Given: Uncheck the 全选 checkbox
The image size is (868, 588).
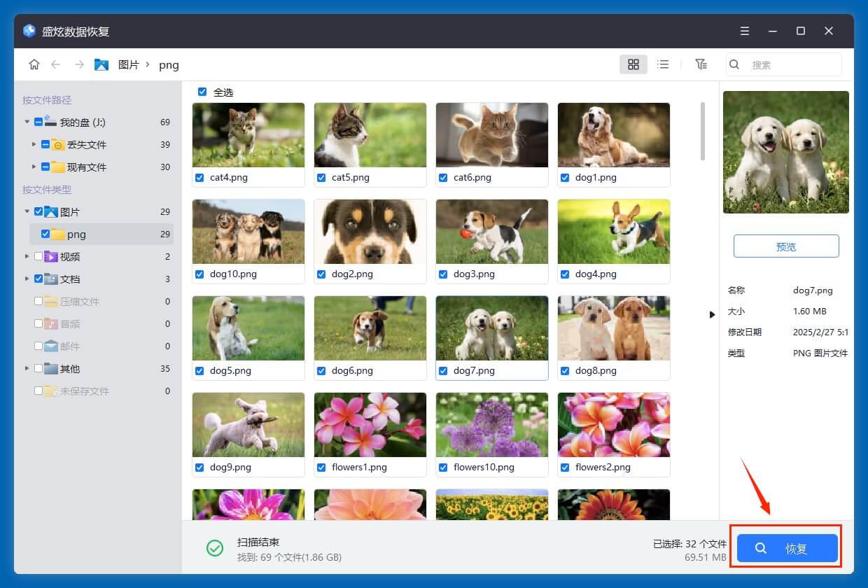Looking at the screenshot, I should point(202,92).
